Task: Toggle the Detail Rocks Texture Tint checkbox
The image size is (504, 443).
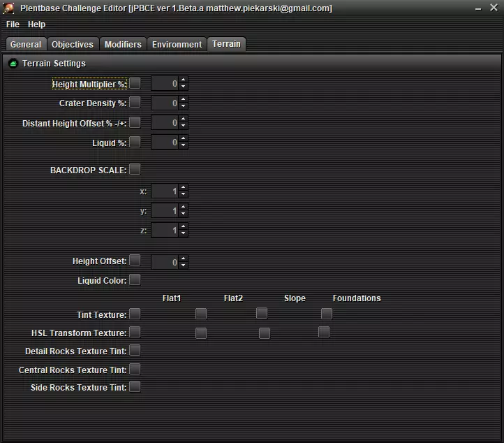Action: 135,350
